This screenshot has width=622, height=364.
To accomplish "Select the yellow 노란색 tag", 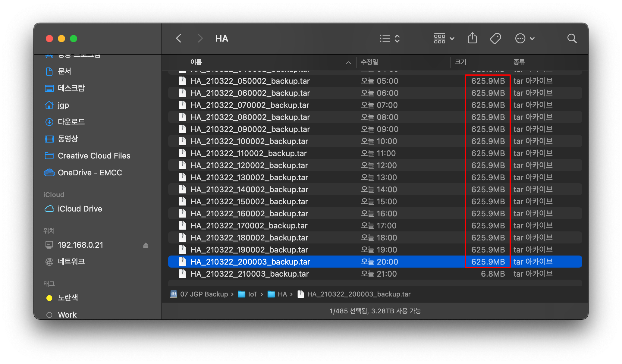I will tap(68, 298).
